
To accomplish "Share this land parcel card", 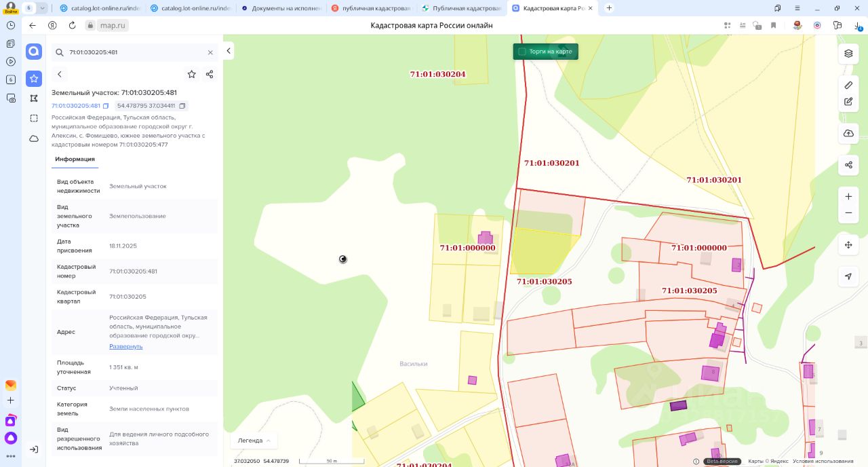I will [210, 75].
